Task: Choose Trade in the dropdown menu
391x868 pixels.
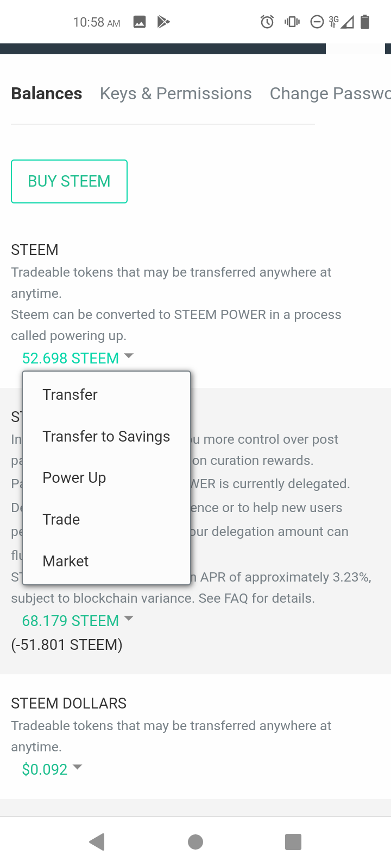Action: click(61, 519)
